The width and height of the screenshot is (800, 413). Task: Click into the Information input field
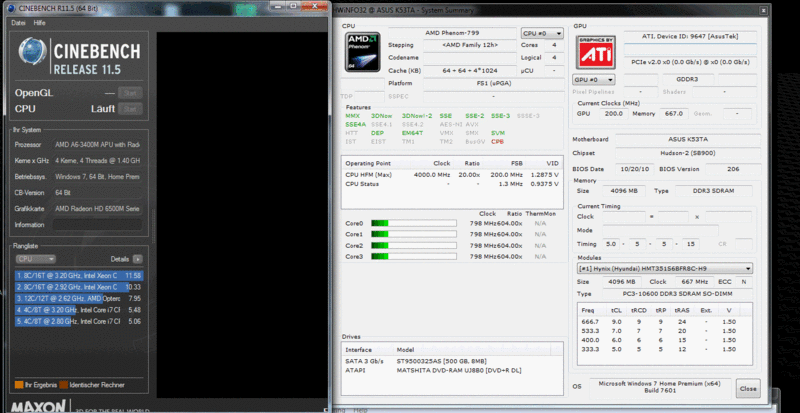(97, 225)
